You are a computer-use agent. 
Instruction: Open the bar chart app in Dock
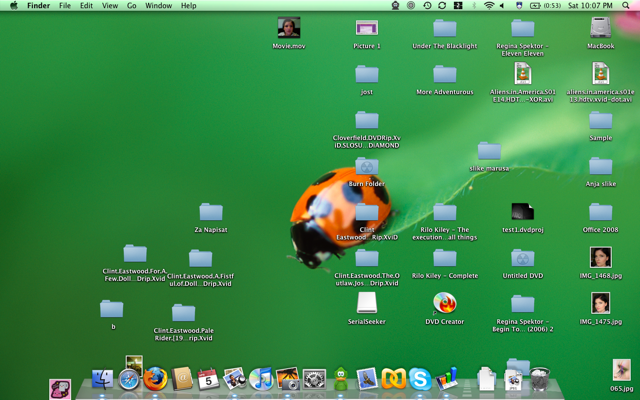pyautogui.click(x=446, y=379)
